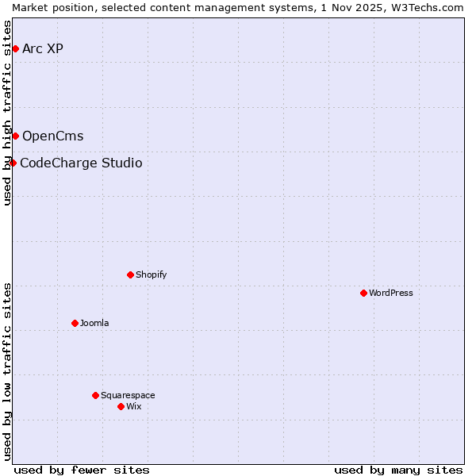Select the Squarespace data point marker

click(95, 395)
